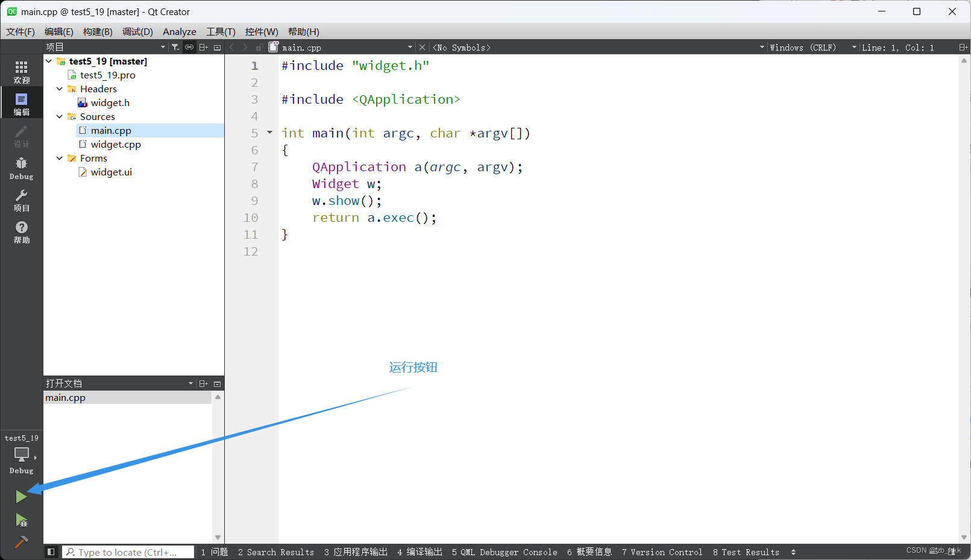Image resolution: width=971 pixels, height=560 pixels.
Task: Open 项目 (Projects) mode with wrench icon
Action: click(22, 200)
